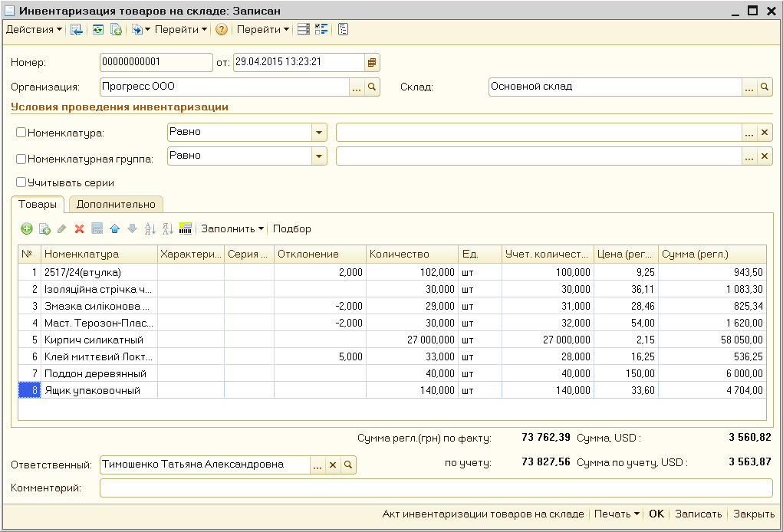Switch to the Дополнительно tab
The image size is (783, 532).
pos(116,204)
